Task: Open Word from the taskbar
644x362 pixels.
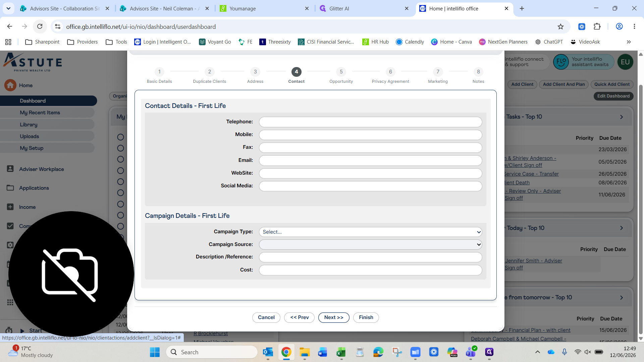Action: 323,352
